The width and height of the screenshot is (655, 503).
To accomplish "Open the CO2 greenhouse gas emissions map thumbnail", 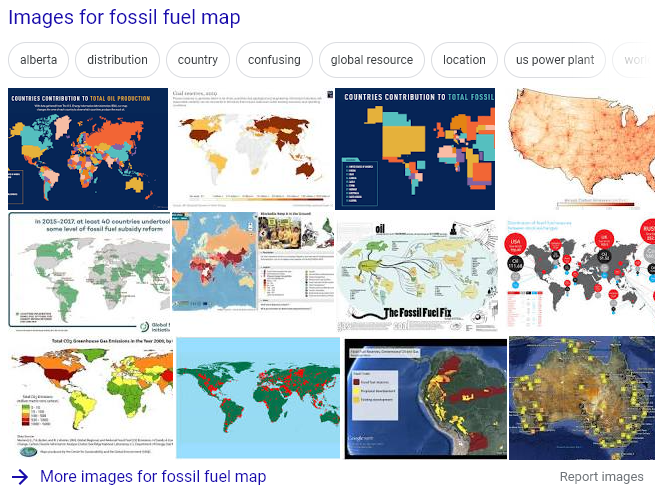I will point(90,397).
